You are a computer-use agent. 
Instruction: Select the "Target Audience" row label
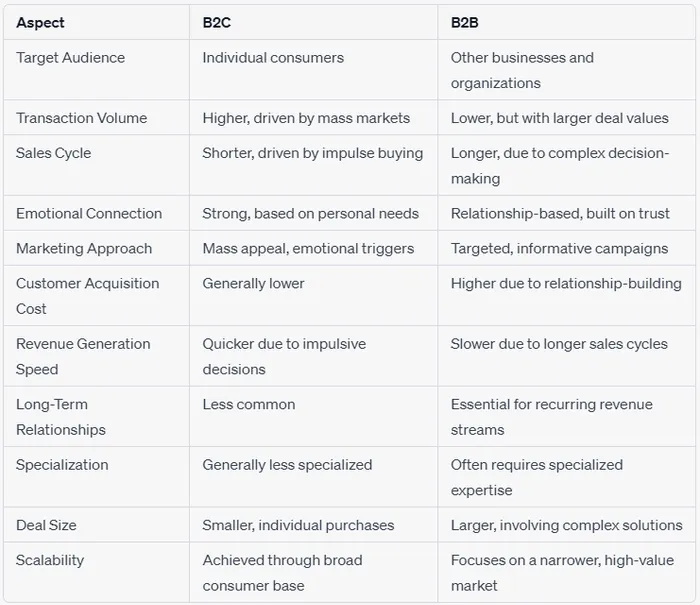70,58
